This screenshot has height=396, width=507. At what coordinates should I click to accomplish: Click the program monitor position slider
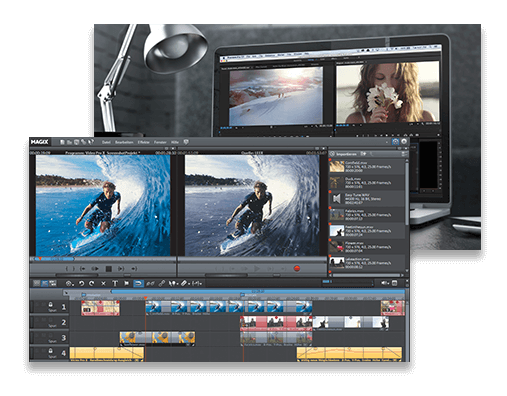point(103,259)
